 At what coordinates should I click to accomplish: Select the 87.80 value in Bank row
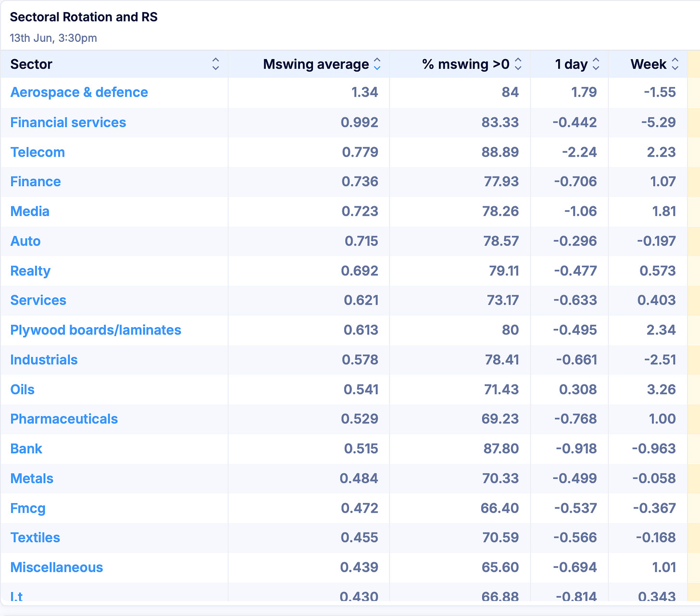click(501, 449)
